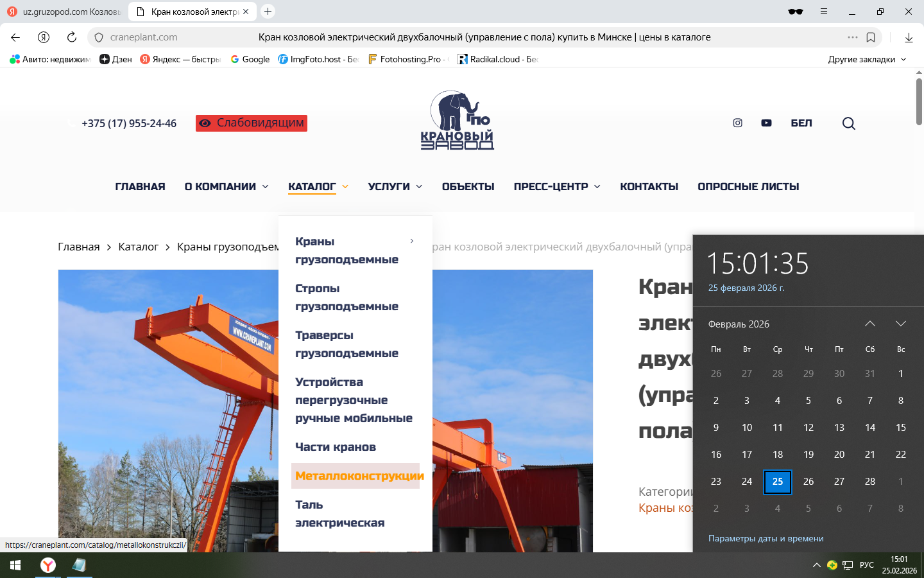Open the Google bookmark
Viewport: 924px width, 578px height.
(250, 59)
